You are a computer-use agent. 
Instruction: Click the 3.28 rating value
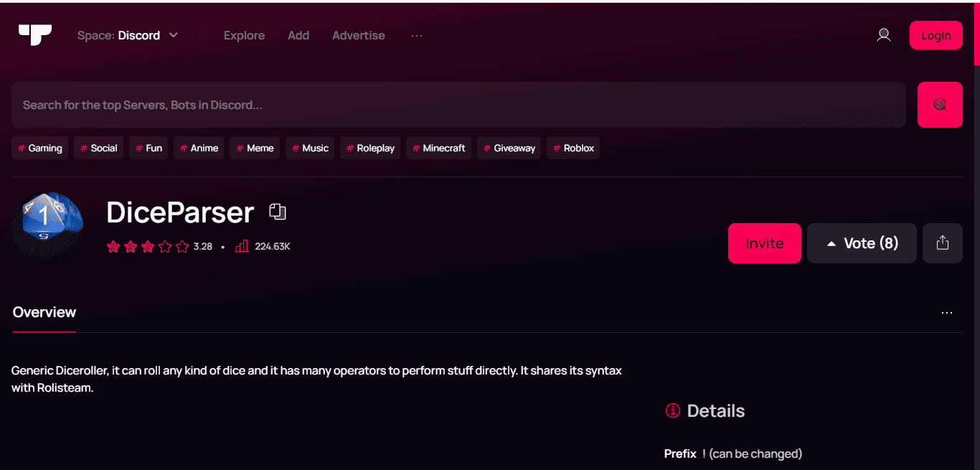point(203,246)
